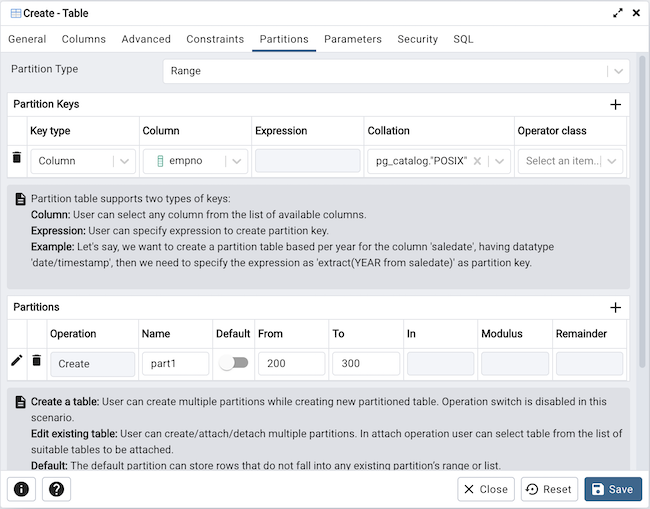Open the info button in footer
650x509 pixels.
pyautogui.click(x=22, y=489)
